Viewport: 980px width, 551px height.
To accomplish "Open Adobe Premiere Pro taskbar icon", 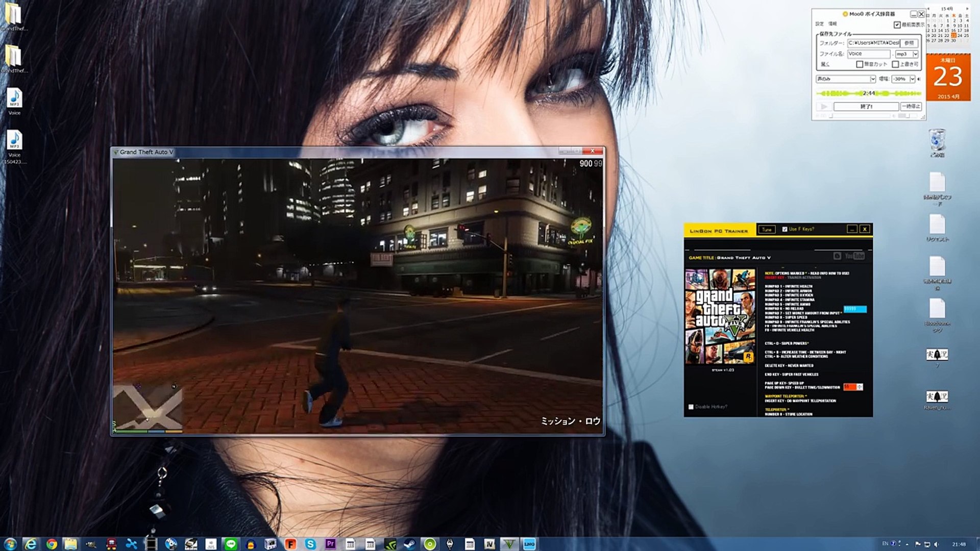I will 330,544.
